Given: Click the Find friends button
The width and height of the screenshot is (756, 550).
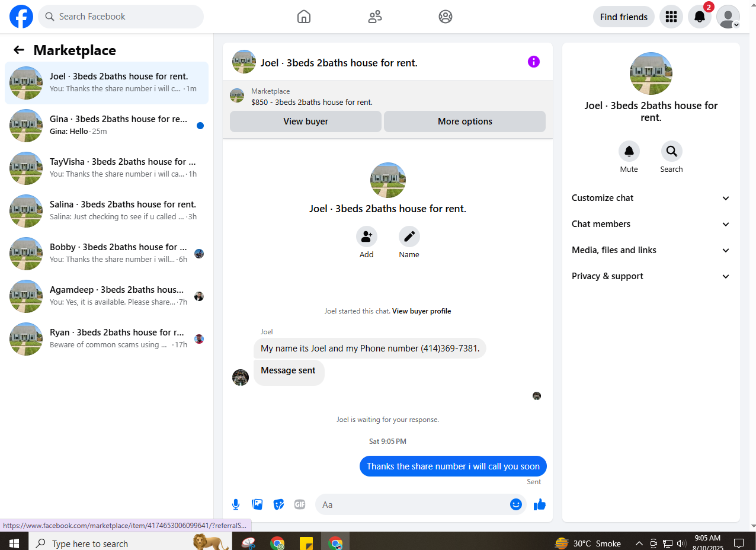Looking at the screenshot, I should 624,17.
